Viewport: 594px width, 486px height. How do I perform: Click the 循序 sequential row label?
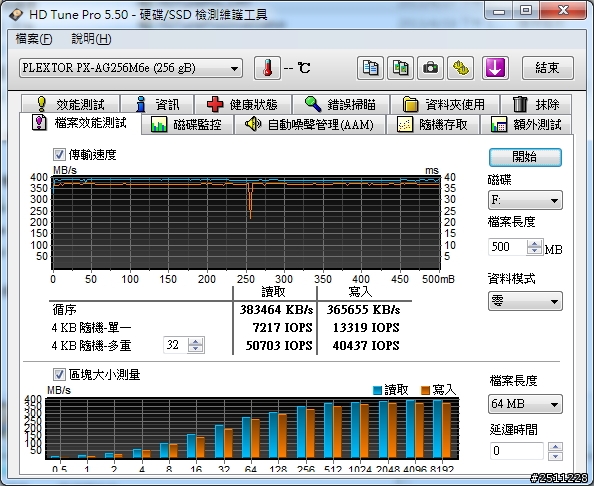(64, 310)
